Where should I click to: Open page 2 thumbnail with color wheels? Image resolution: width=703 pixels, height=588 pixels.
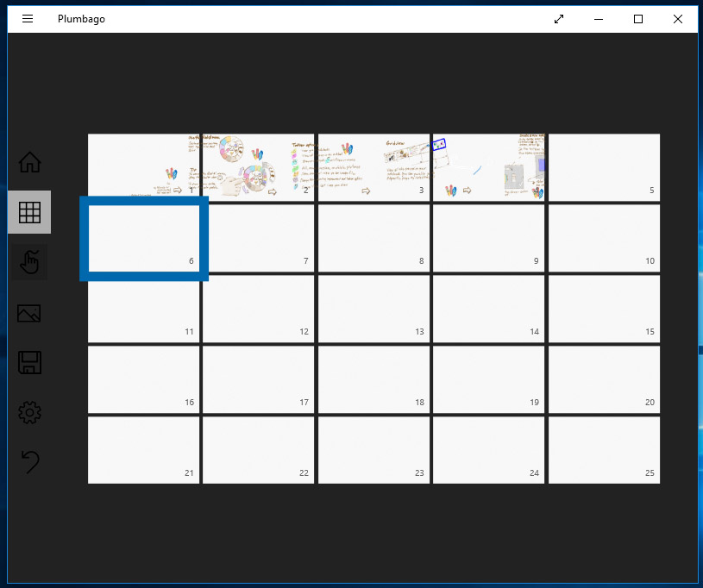[258, 167]
